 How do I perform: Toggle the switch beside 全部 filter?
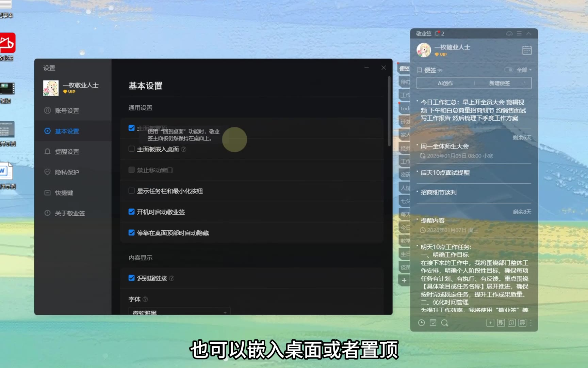[x=508, y=70]
